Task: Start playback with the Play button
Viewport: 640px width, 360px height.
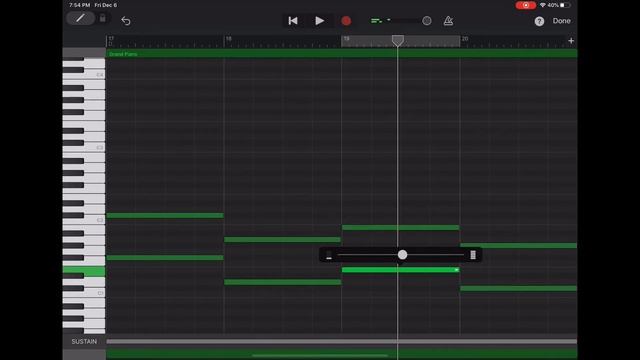Action: pyautogui.click(x=320, y=21)
